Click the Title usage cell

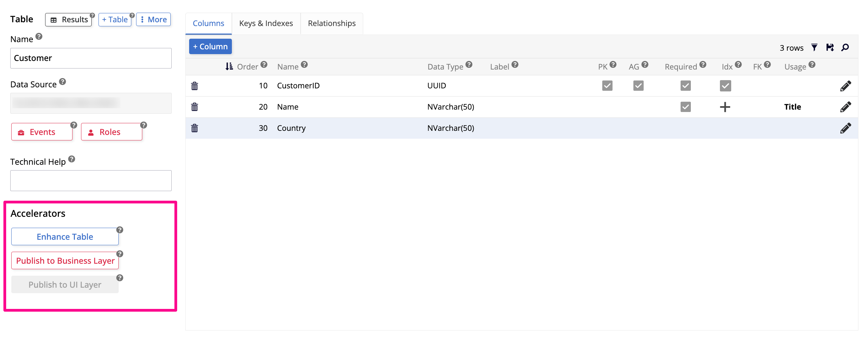(x=792, y=107)
